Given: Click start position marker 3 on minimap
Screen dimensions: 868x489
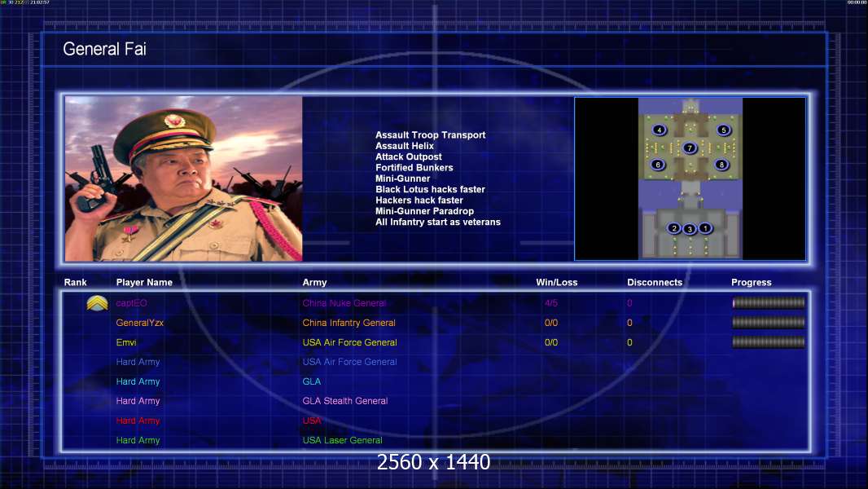Looking at the screenshot, I should pos(689,229).
